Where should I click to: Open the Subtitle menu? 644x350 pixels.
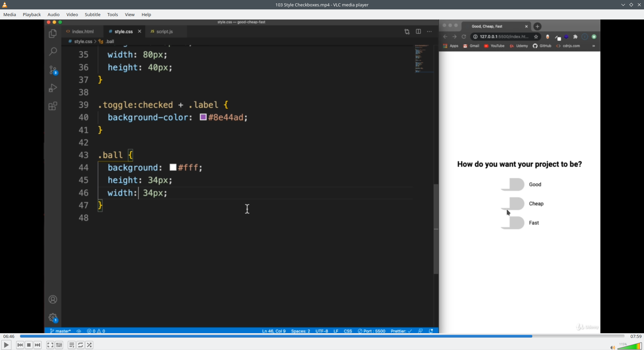(93, 14)
